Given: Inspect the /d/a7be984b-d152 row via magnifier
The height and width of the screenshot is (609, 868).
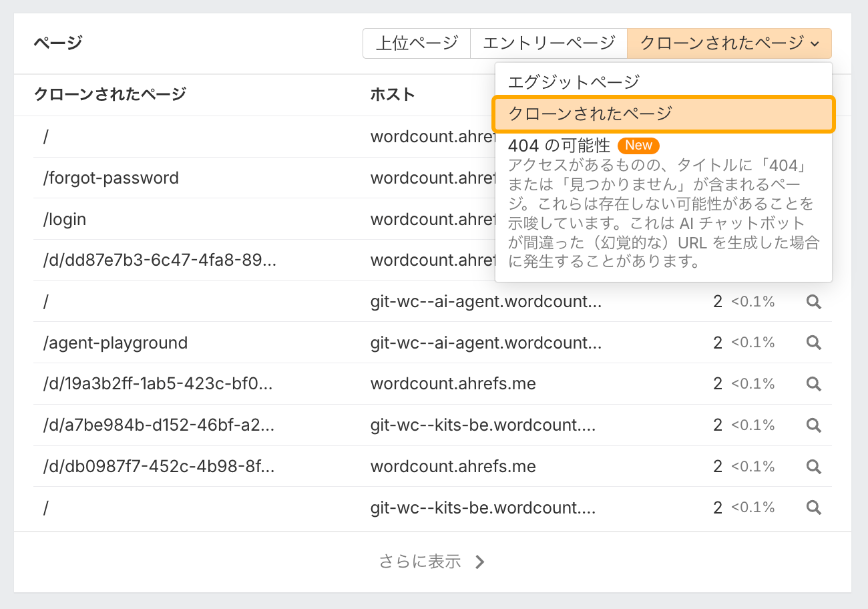Looking at the screenshot, I should point(813,425).
